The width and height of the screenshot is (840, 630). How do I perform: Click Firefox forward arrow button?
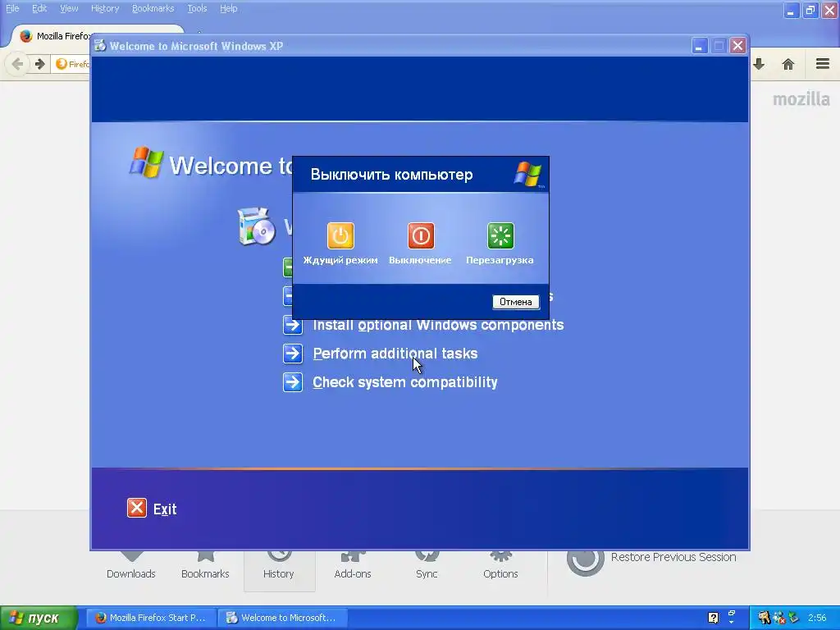click(39, 64)
